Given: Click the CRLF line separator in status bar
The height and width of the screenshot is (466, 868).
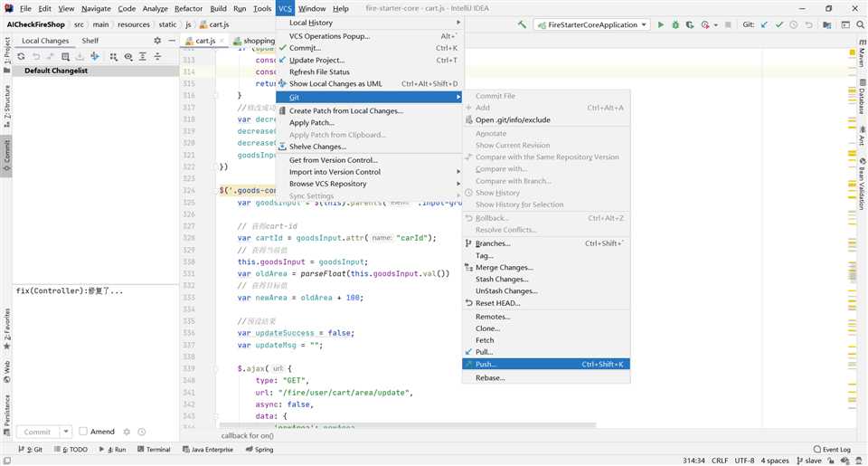Looking at the screenshot, I should point(720,461).
